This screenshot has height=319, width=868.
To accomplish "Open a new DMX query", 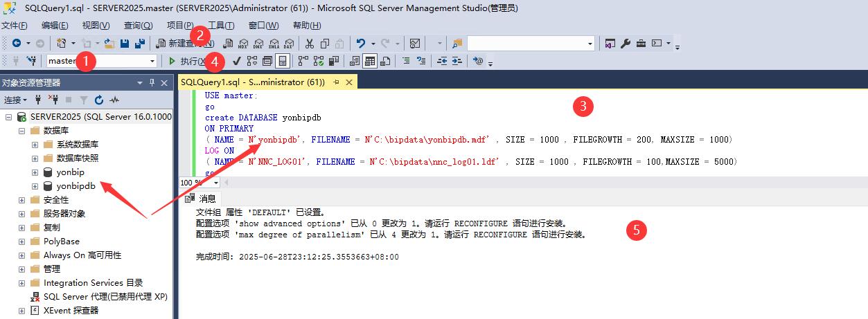I will [x=258, y=43].
